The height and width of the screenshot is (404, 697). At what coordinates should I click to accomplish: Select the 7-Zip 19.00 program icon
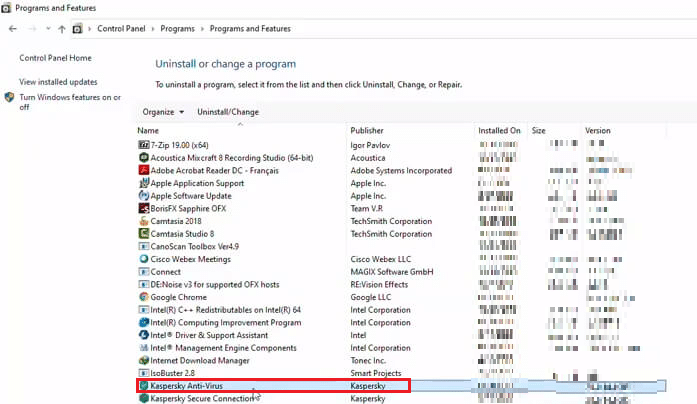[x=144, y=145]
